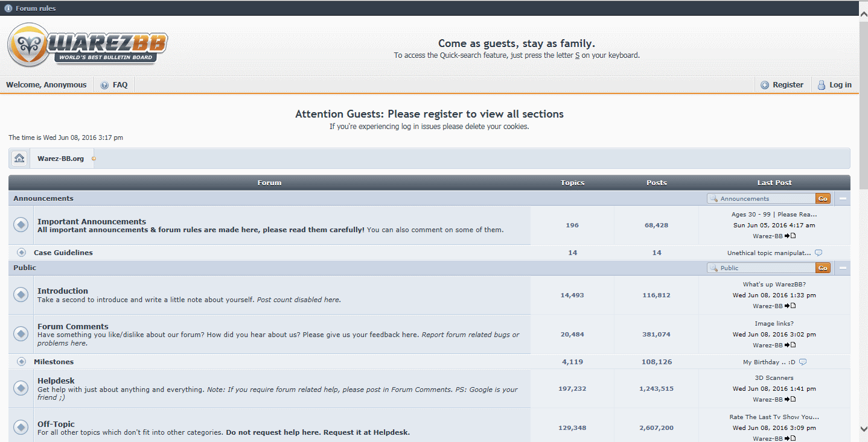Click the Important Announcements forum status icon
The height and width of the screenshot is (442, 868).
point(21,225)
